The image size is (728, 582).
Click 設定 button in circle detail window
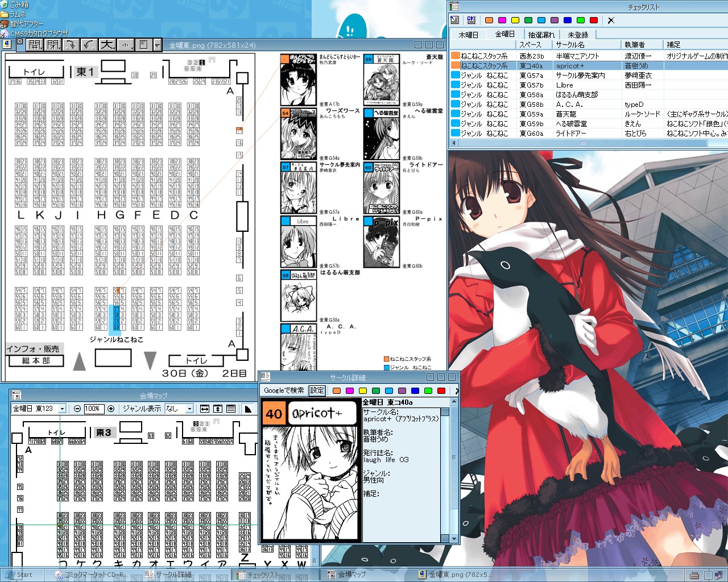(x=317, y=390)
